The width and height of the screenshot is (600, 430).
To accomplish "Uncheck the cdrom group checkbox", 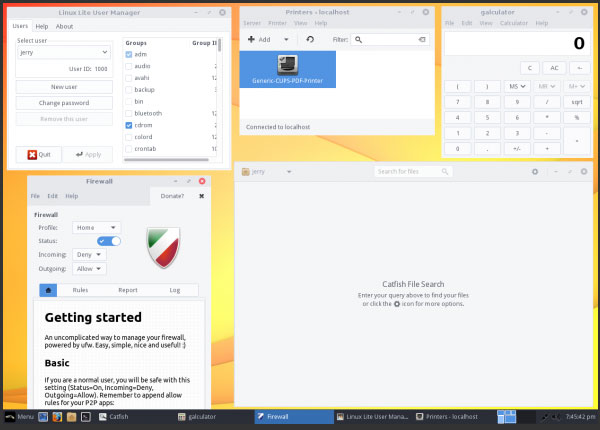I will point(129,125).
